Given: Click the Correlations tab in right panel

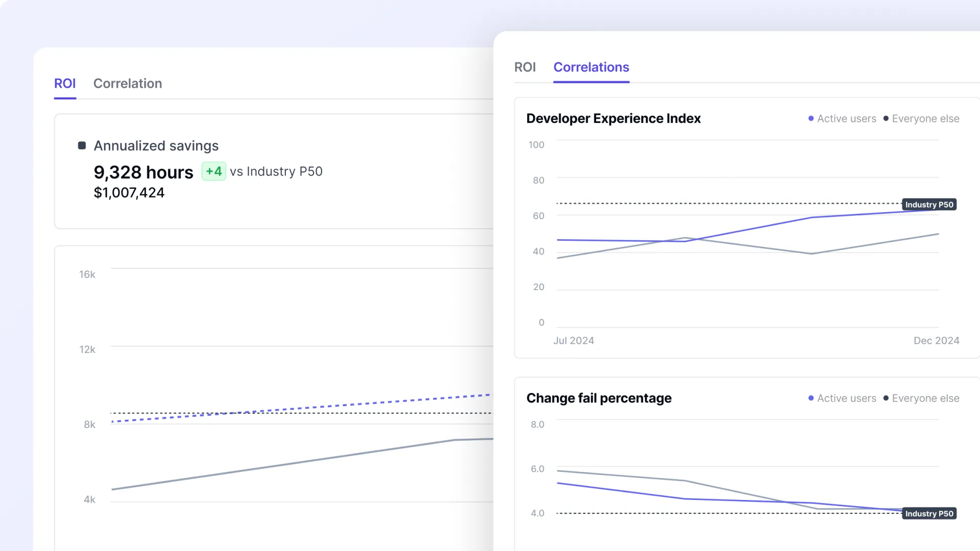Looking at the screenshot, I should coord(591,67).
